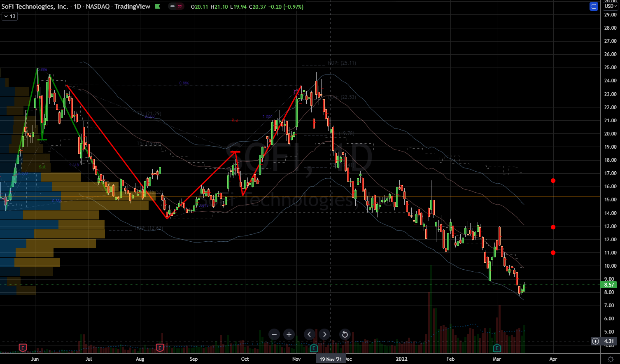This screenshot has height=364, width=620.
Task: Click the plus crosshair button beside 4.31
Action: pos(595,341)
